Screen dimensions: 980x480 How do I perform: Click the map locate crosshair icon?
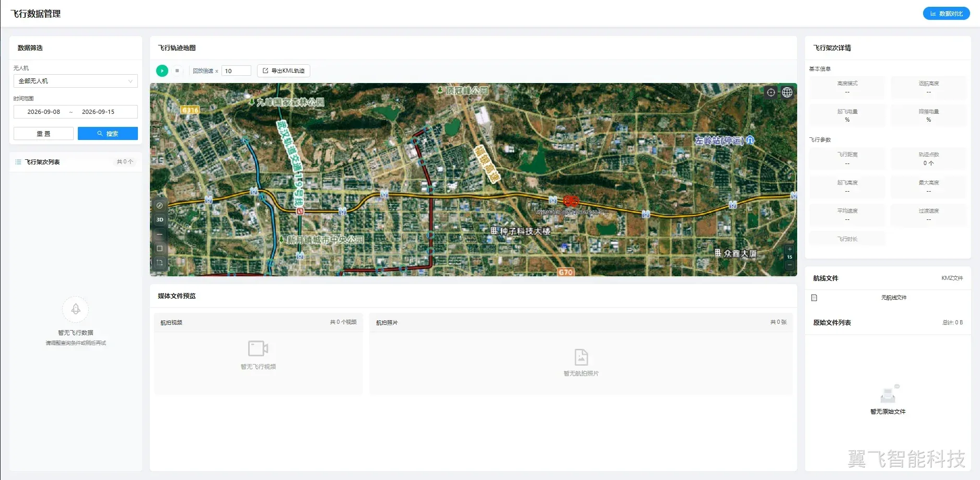click(x=771, y=92)
